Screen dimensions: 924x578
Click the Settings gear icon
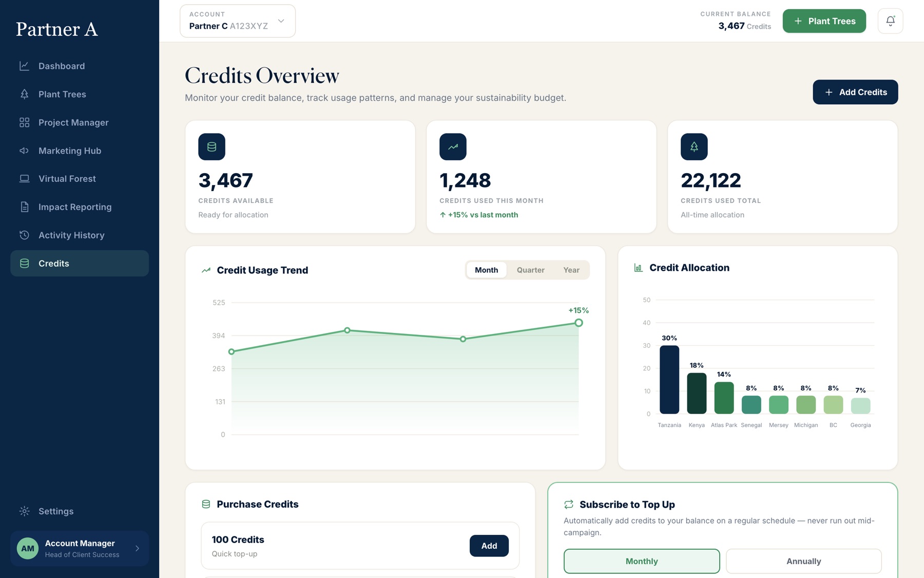pyautogui.click(x=24, y=511)
